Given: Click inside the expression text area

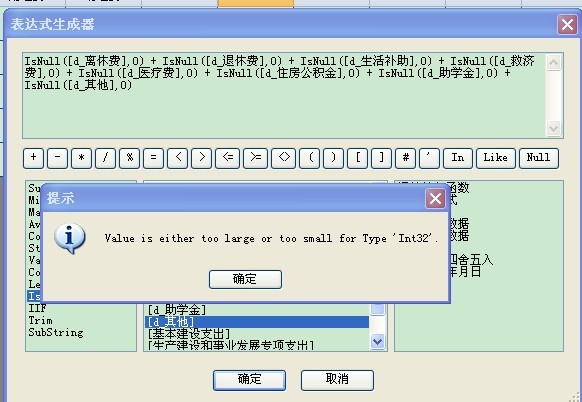Looking at the screenshot, I should [284, 96].
